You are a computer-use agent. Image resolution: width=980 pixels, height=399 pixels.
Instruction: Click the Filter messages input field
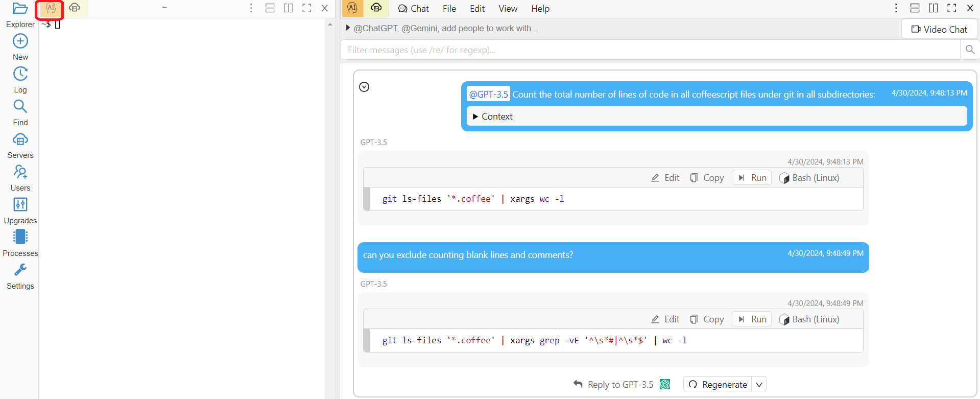(x=650, y=50)
